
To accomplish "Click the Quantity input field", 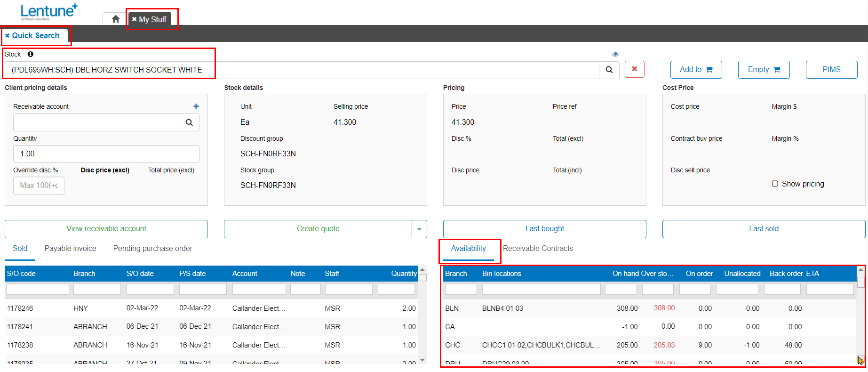I will point(106,154).
